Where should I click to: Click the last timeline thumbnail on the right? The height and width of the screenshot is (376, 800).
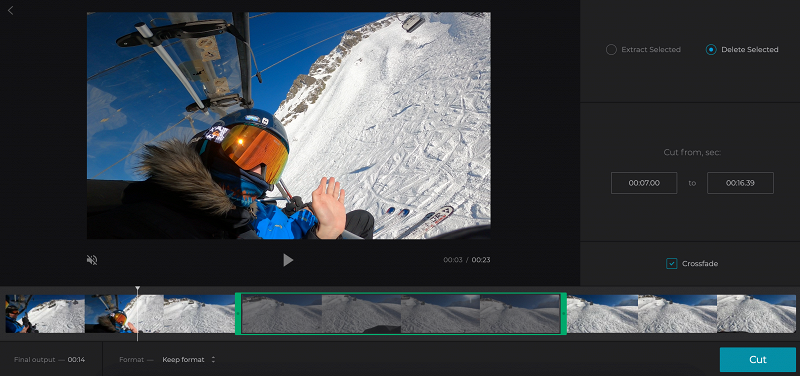pos(756,314)
